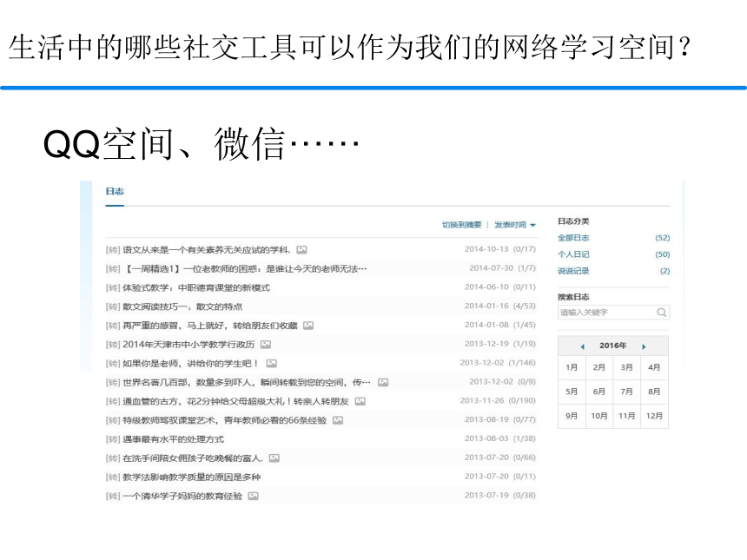
Task: Click the date 2014-01-16 (4/53)
Action: 500,306
